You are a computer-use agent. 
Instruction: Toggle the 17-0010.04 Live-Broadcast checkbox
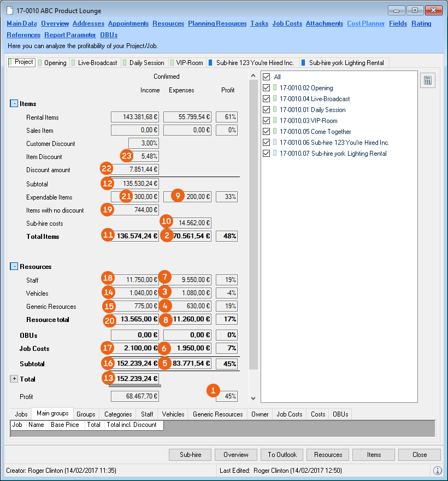coord(266,99)
